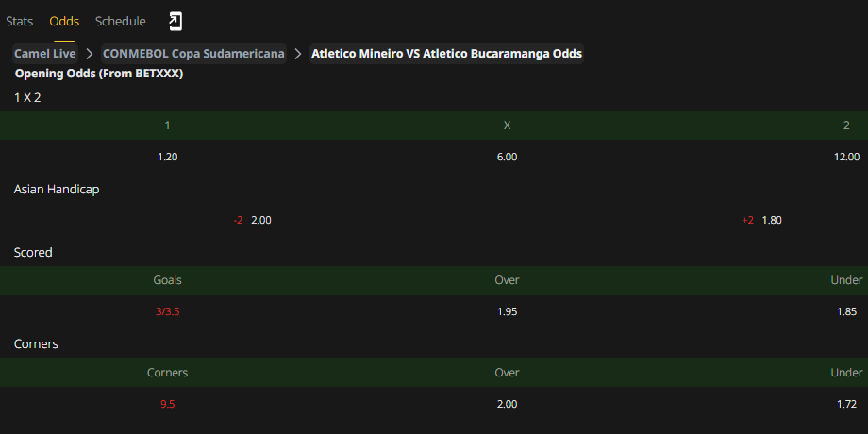The image size is (868, 434).
Task: Open the Schedule tab
Action: [120, 22]
